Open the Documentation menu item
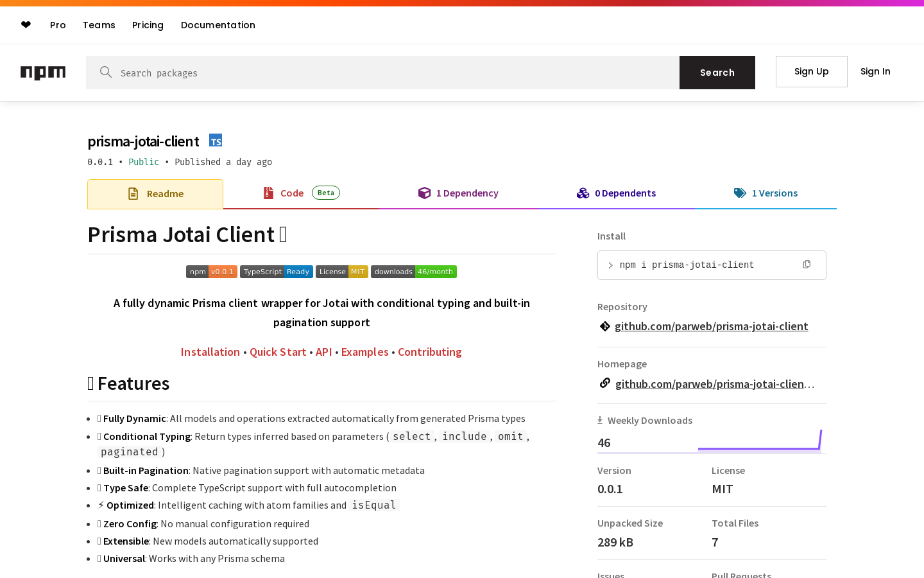 coord(218,25)
